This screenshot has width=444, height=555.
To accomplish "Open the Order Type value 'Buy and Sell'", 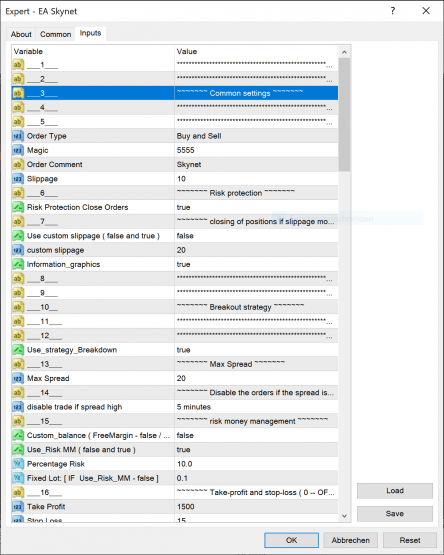I will pyautogui.click(x=256, y=136).
